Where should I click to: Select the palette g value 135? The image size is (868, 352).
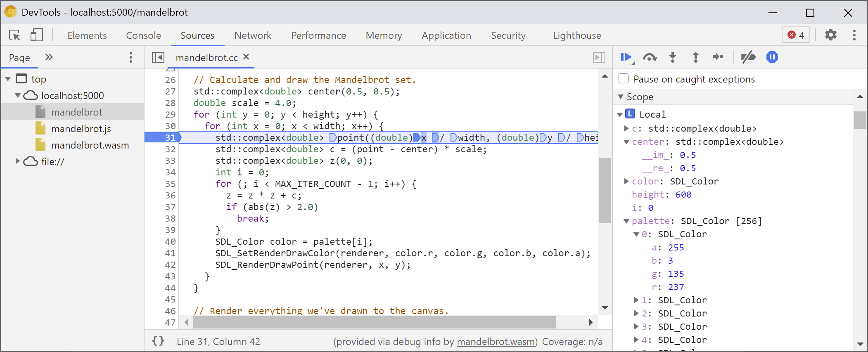pos(676,274)
